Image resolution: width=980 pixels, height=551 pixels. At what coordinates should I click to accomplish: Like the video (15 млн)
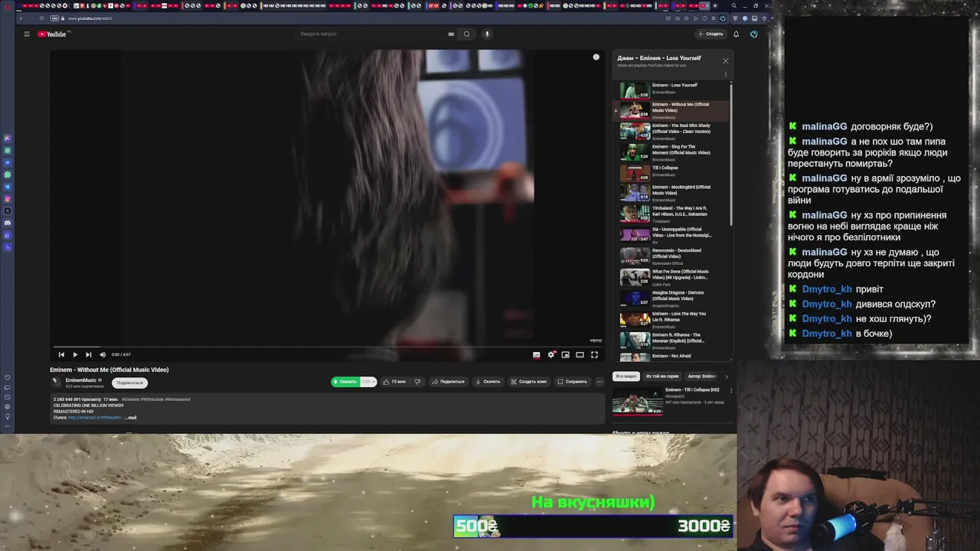click(x=394, y=381)
